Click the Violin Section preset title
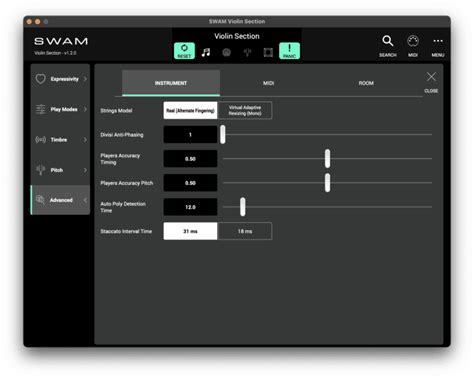Image resolution: width=474 pixels, height=378 pixels. coord(237,36)
